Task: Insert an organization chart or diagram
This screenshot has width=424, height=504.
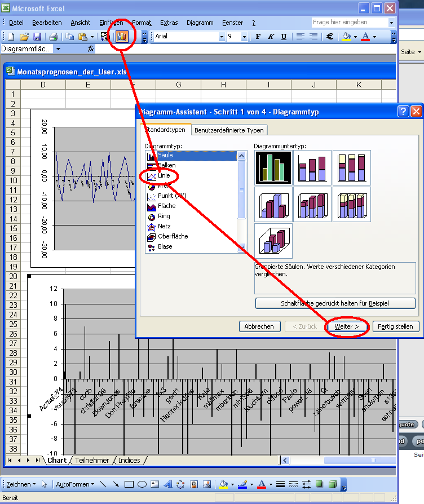Action: coord(180,484)
